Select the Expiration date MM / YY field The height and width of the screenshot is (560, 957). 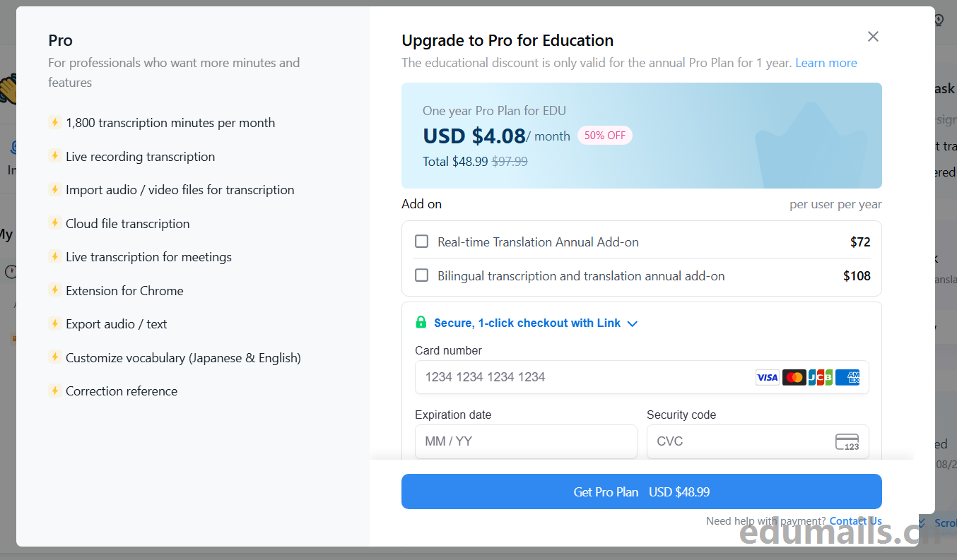[526, 441]
